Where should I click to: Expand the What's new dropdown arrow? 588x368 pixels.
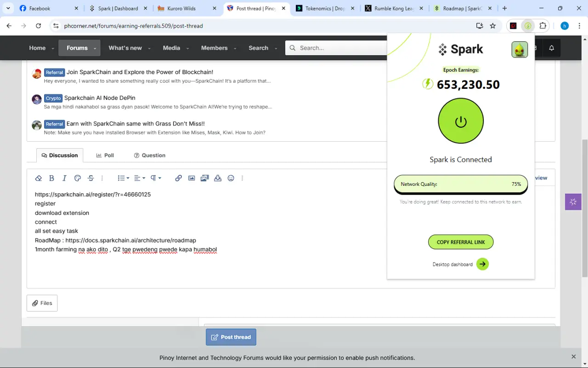149,48
